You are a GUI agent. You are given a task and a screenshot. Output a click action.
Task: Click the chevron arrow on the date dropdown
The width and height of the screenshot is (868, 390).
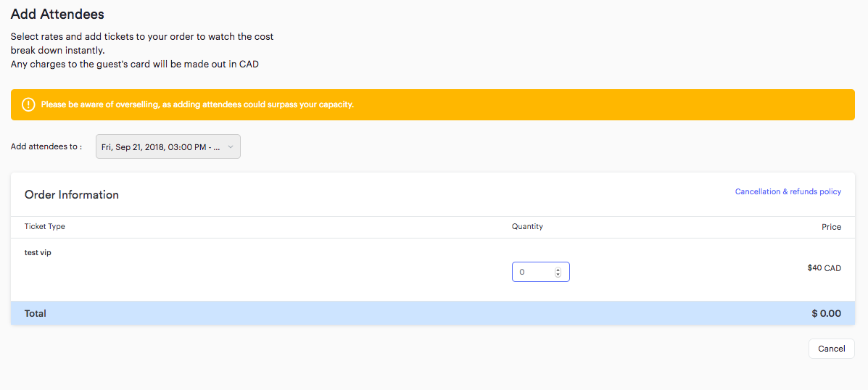pyautogui.click(x=231, y=146)
